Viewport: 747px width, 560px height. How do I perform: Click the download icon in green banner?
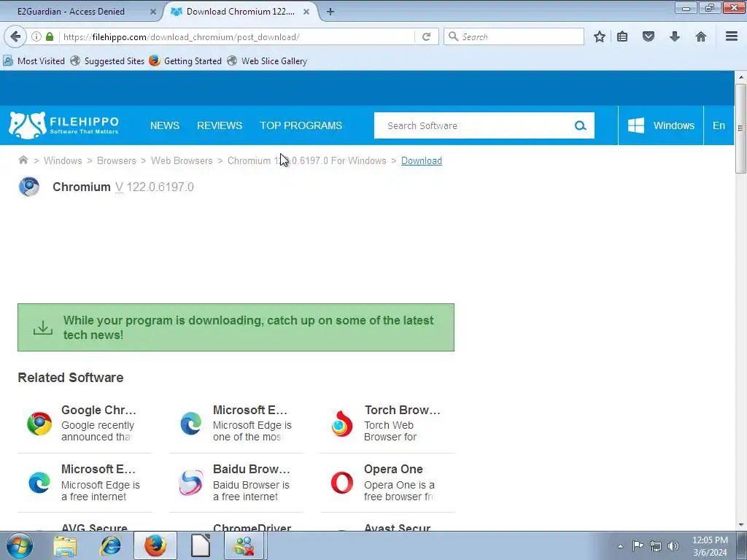(x=43, y=327)
